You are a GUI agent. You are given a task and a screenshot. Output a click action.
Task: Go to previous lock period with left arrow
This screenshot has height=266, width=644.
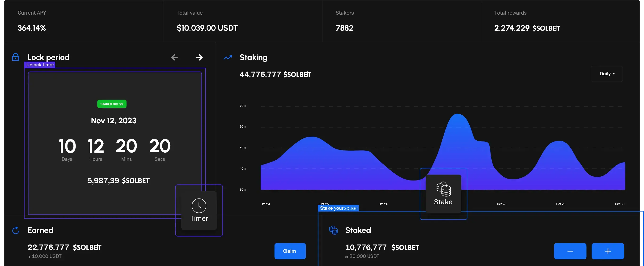click(x=174, y=57)
